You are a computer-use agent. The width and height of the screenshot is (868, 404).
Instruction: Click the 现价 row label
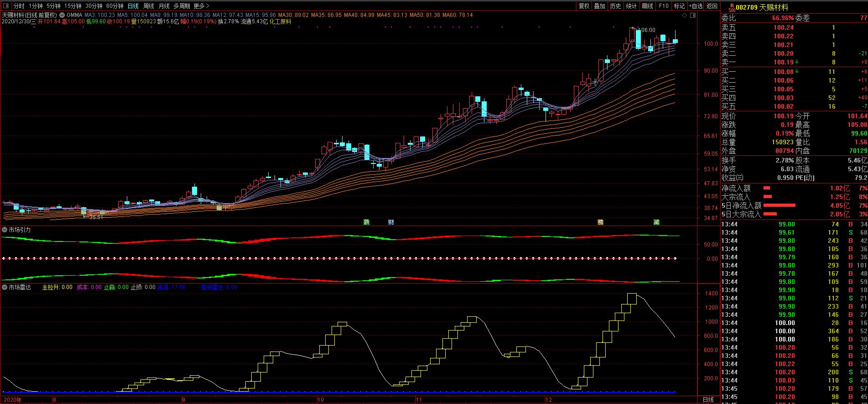728,116
